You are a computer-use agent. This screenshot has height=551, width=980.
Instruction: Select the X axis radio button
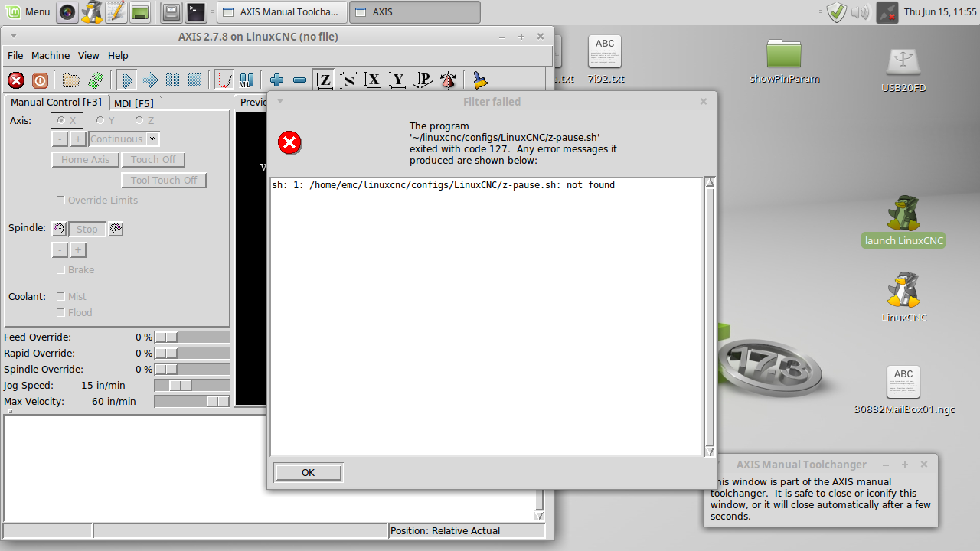pos(67,120)
